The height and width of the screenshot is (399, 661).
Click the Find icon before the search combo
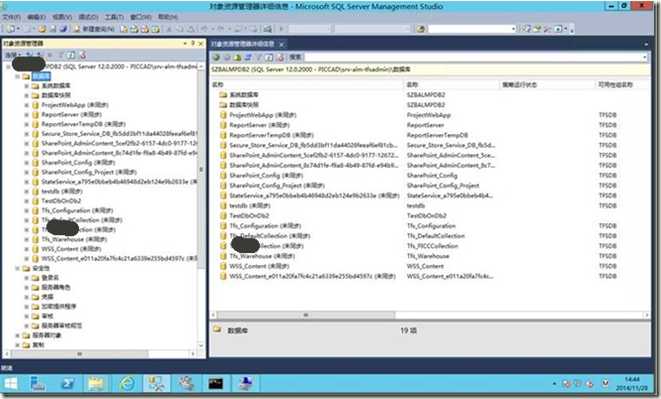(x=420, y=29)
